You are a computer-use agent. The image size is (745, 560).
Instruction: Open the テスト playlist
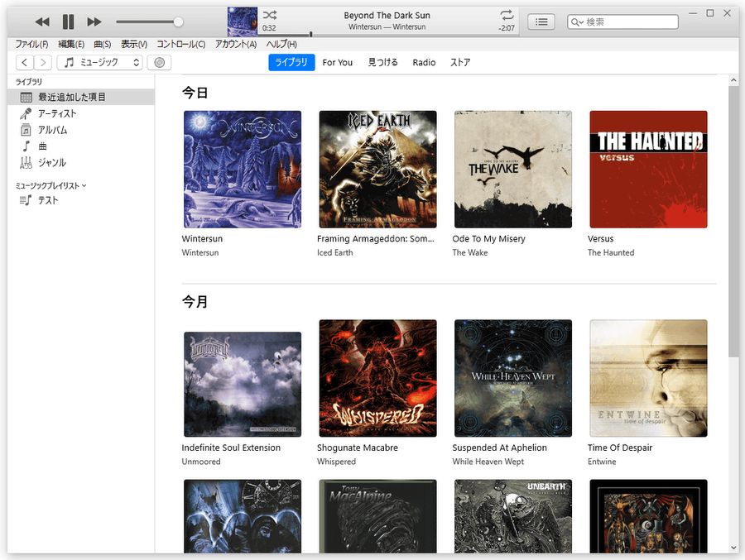pyautogui.click(x=81, y=200)
